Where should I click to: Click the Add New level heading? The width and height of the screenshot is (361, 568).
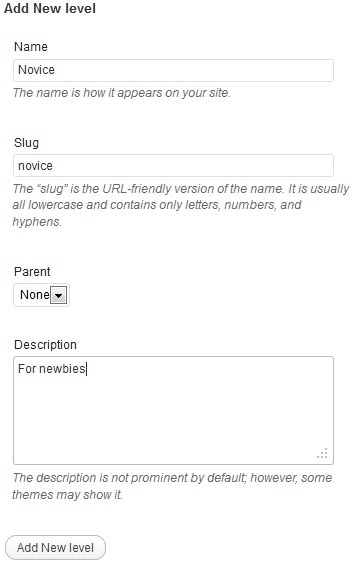50,8
